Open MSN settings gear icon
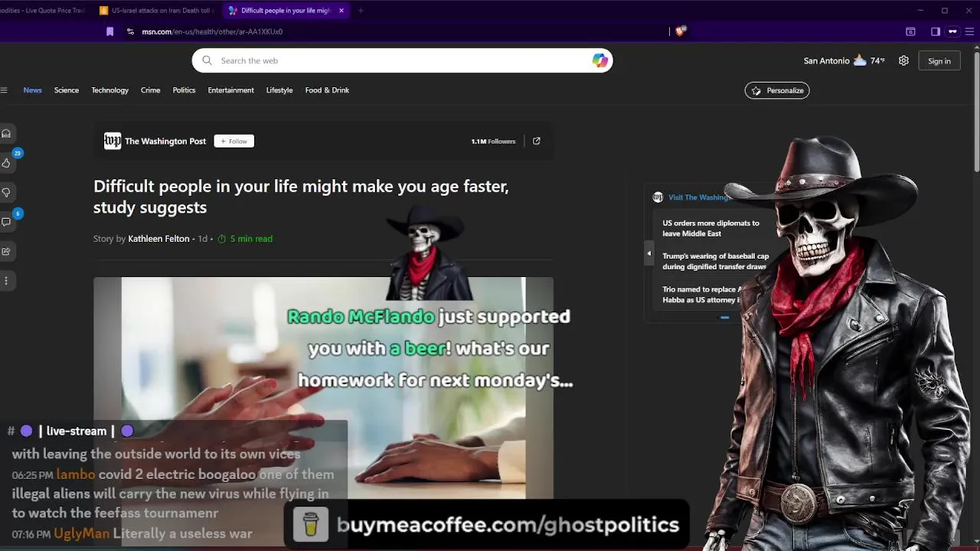 903,60
